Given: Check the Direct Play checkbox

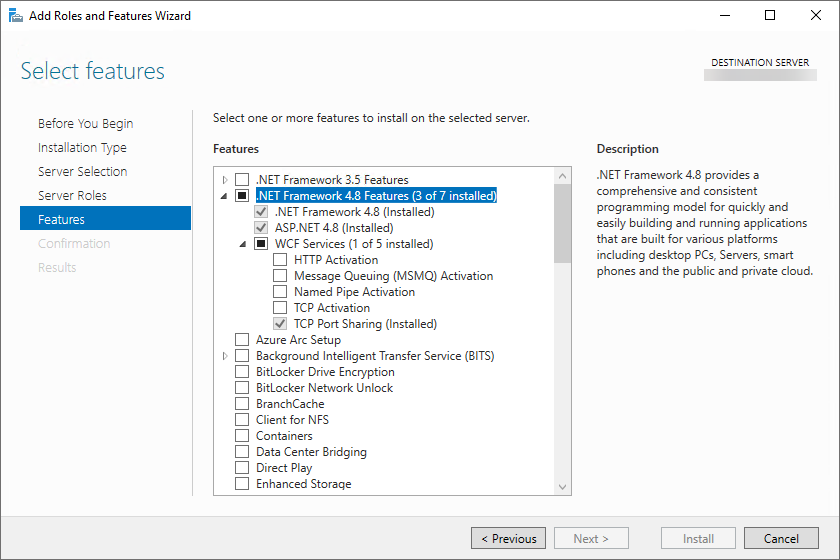Looking at the screenshot, I should (x=242, y=468).
